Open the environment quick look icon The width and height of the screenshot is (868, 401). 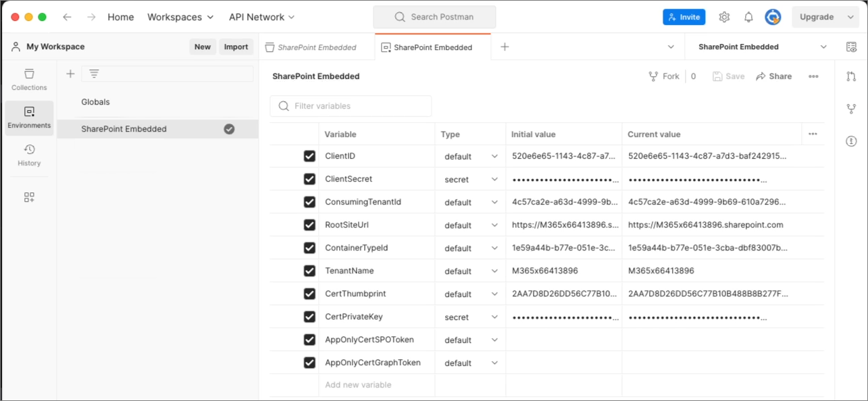pos(850,46)
